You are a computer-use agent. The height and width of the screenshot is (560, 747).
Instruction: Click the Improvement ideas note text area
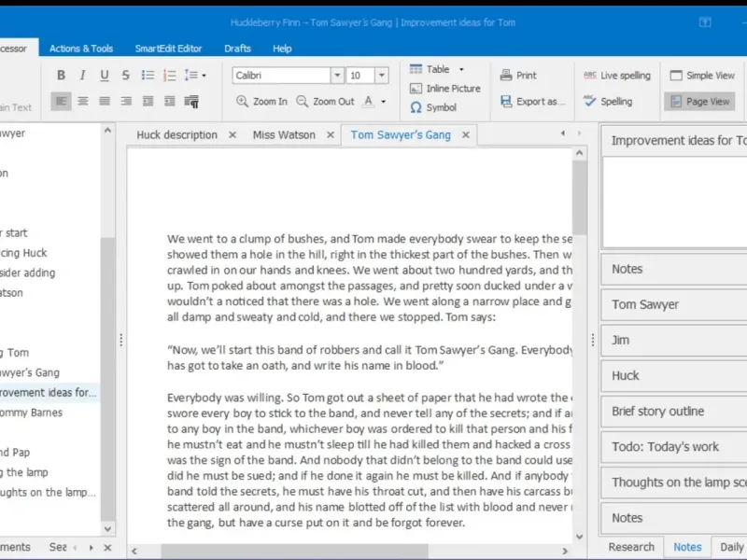tap(675, 202)
